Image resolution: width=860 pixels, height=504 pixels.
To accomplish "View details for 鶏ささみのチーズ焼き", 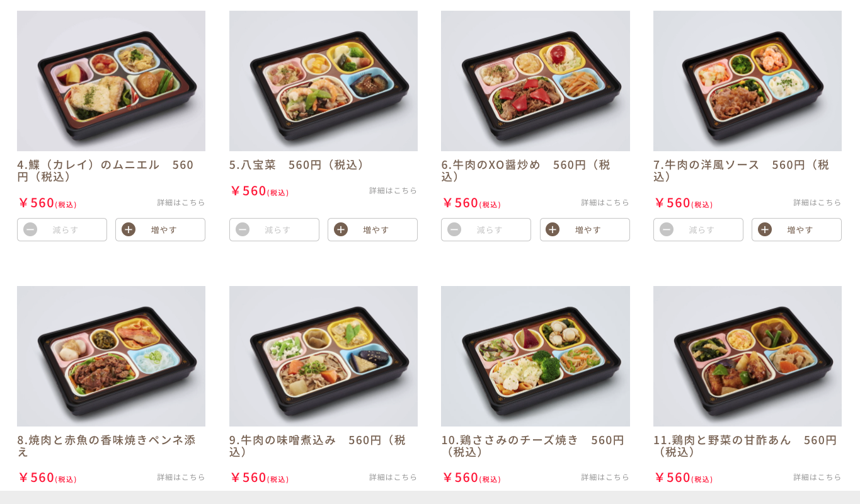I will point(605,477).
